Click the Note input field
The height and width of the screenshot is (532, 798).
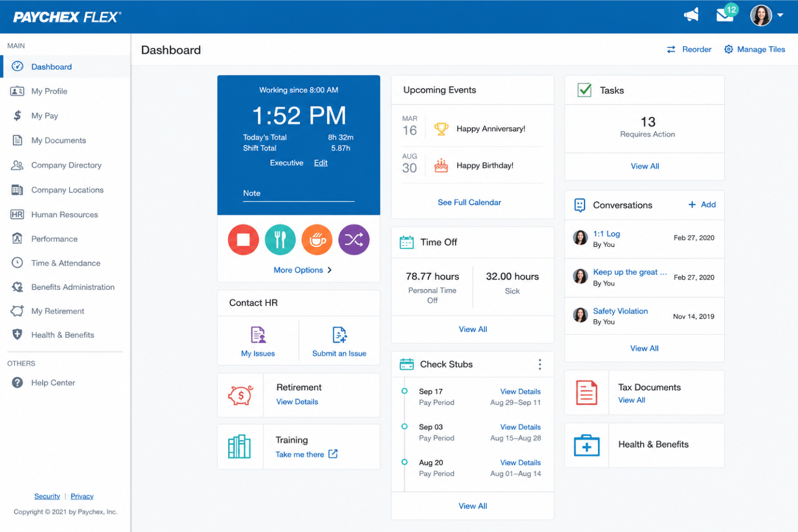(x=299, y=194)
